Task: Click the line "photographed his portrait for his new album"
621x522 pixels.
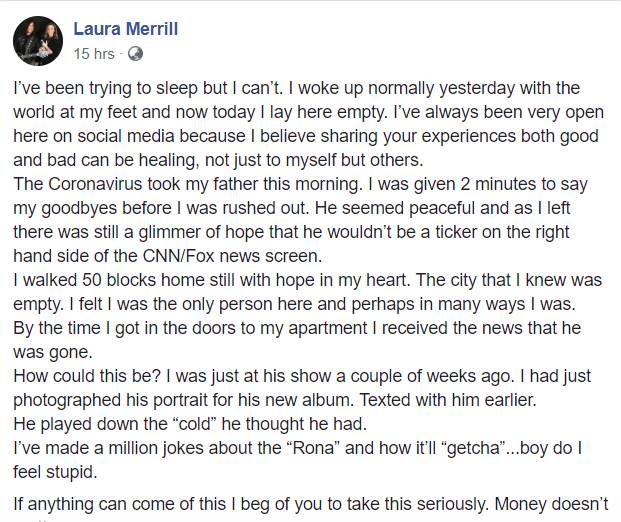Action: (x=260, y=400)
